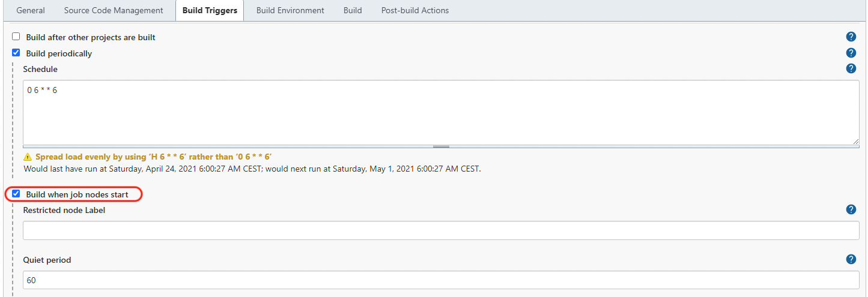Show help for the Schedule field

(x=851, y=68)
